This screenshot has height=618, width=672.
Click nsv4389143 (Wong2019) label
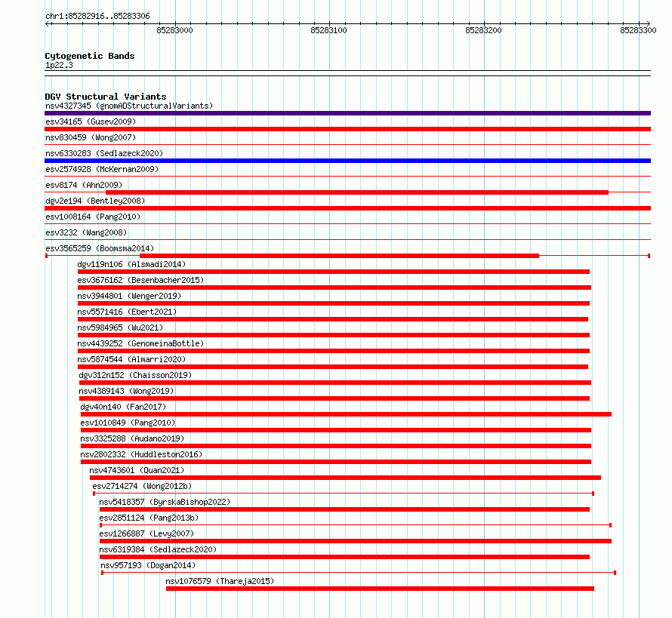pyautogui.click(x=126, y=391)
